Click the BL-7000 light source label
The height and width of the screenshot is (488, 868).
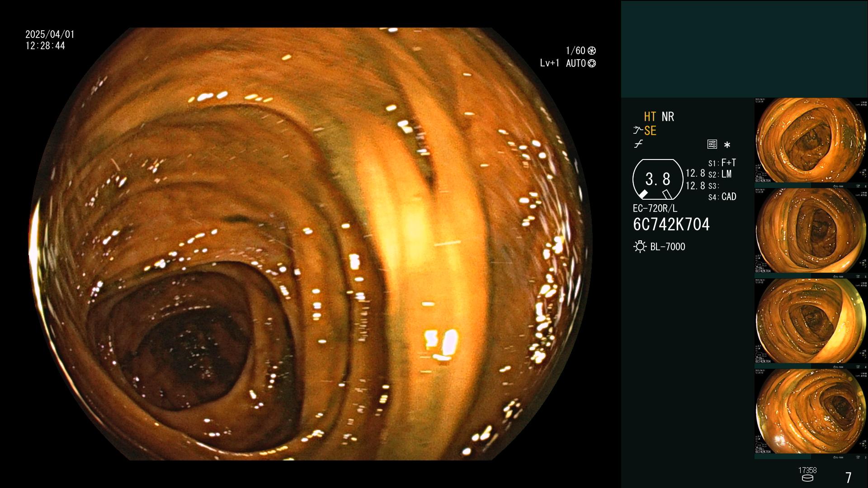tap(668, 247)
